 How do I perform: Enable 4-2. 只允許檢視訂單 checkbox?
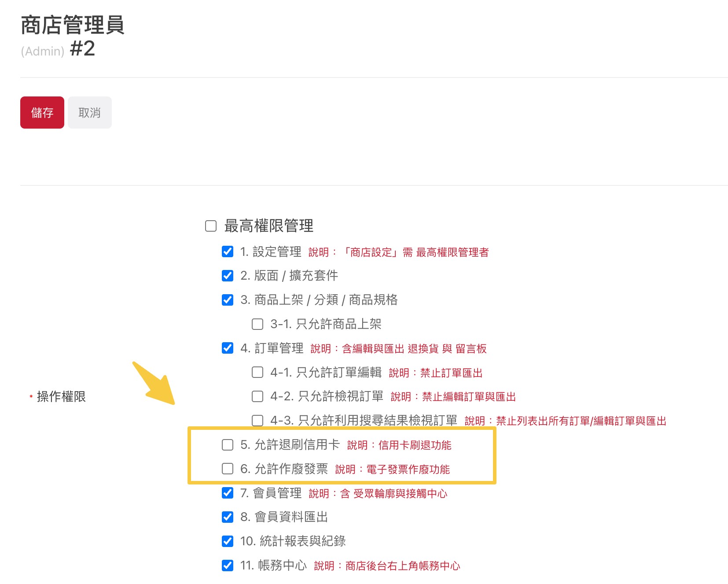coord(257,396)
